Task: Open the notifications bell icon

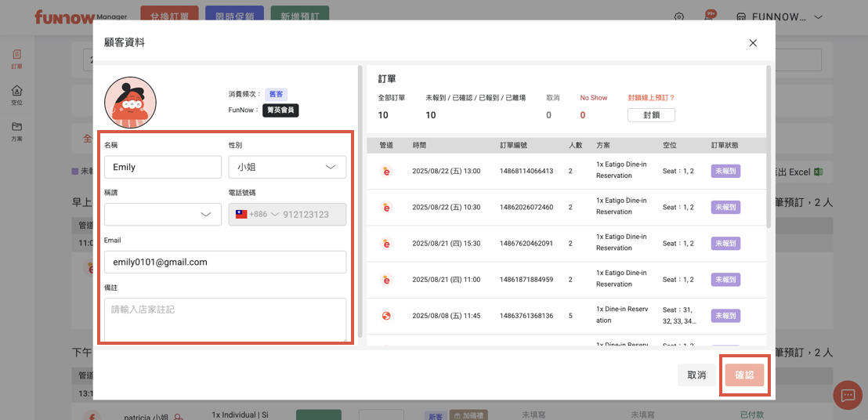Action: click(709, 17)
